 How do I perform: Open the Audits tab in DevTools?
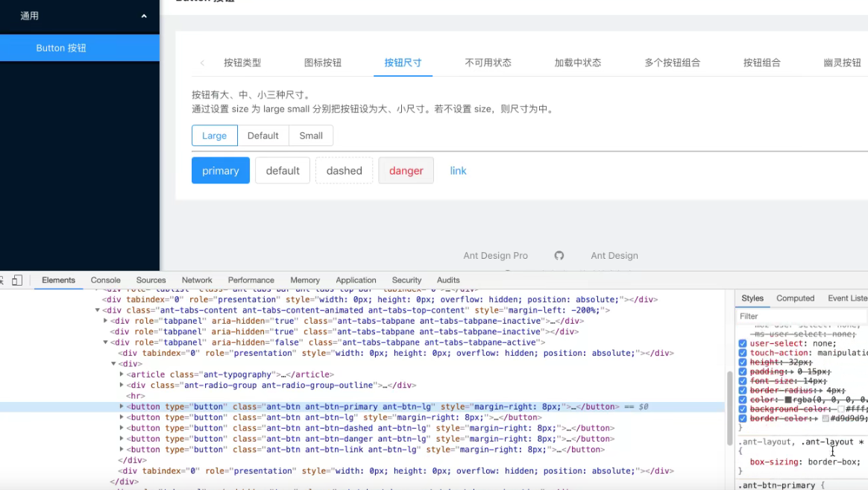(x=448, y=280)
